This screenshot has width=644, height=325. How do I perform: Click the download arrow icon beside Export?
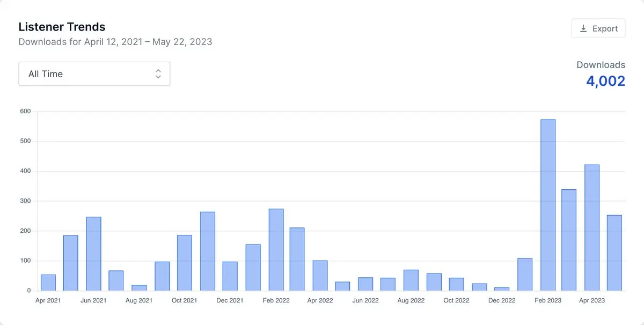583,28
